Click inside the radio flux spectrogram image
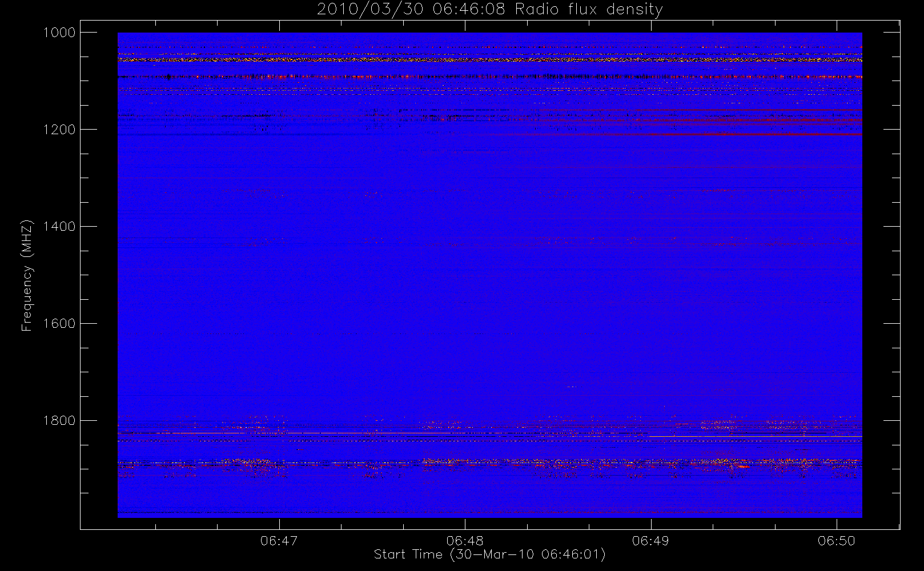The width and height of the screenshot is (924, 571). 489,275
